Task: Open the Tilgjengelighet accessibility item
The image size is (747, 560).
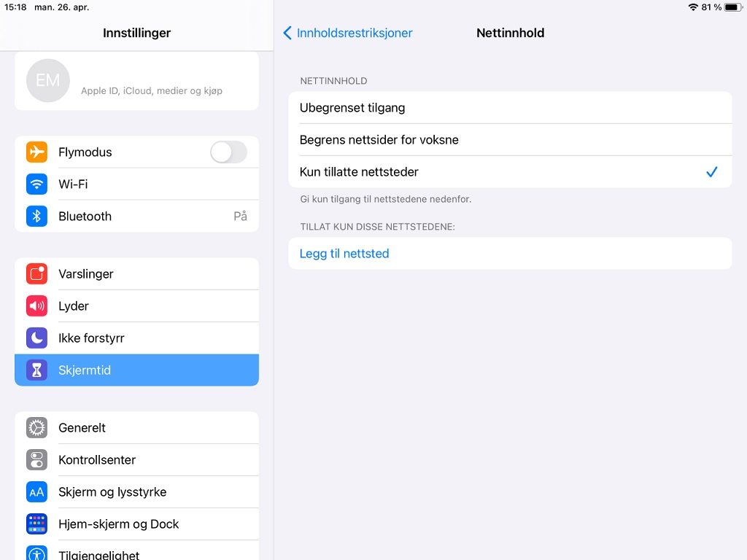Action: coord(136,551)
